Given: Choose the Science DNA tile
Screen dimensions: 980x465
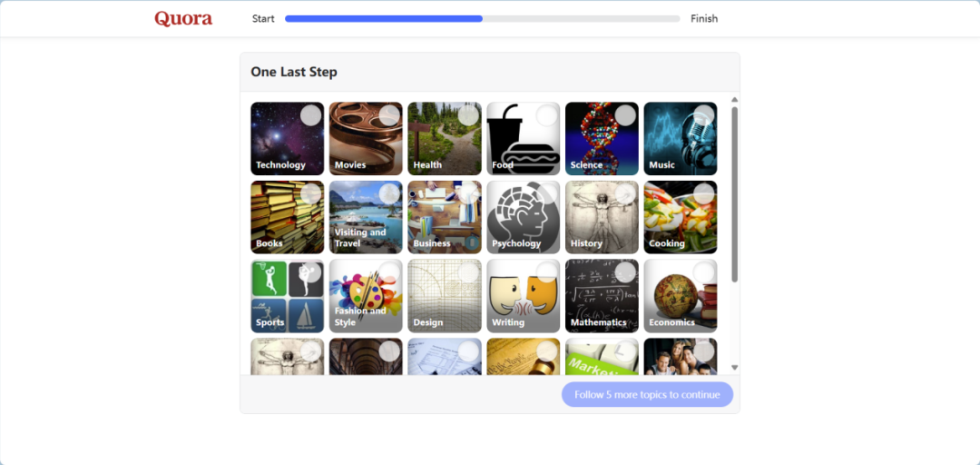Looking at the screenshot, I should pos(602,138).
